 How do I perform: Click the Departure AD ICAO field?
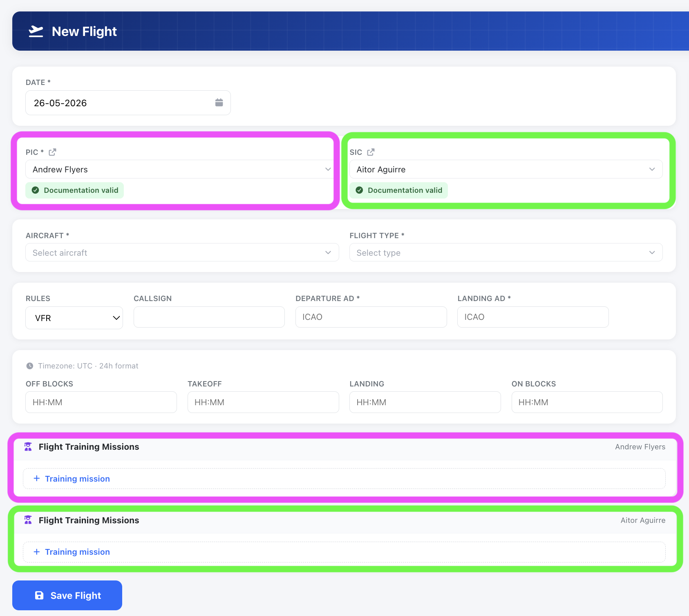coord(371,317)
